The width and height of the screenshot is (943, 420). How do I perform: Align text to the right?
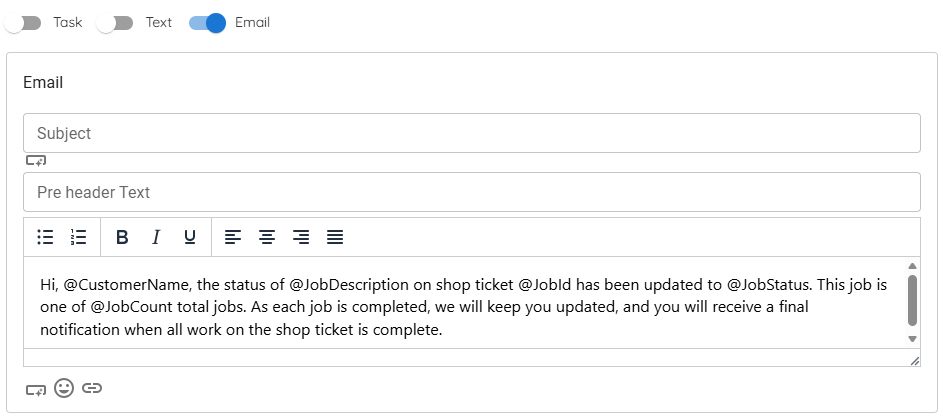(301, 237)
